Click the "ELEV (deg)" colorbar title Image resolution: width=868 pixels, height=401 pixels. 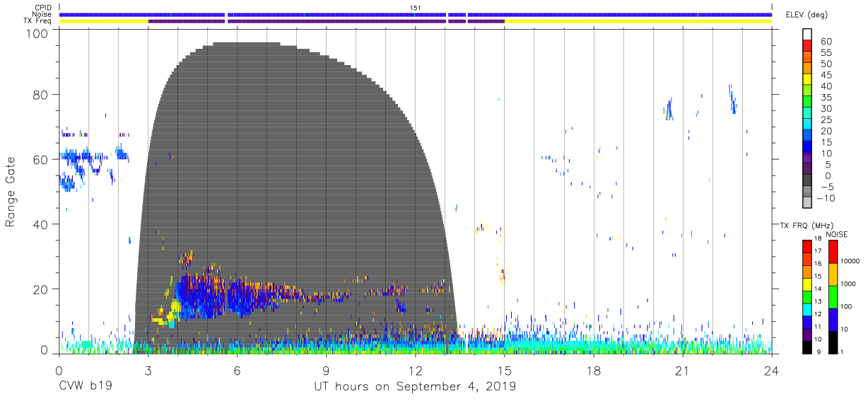coord(807,14)
